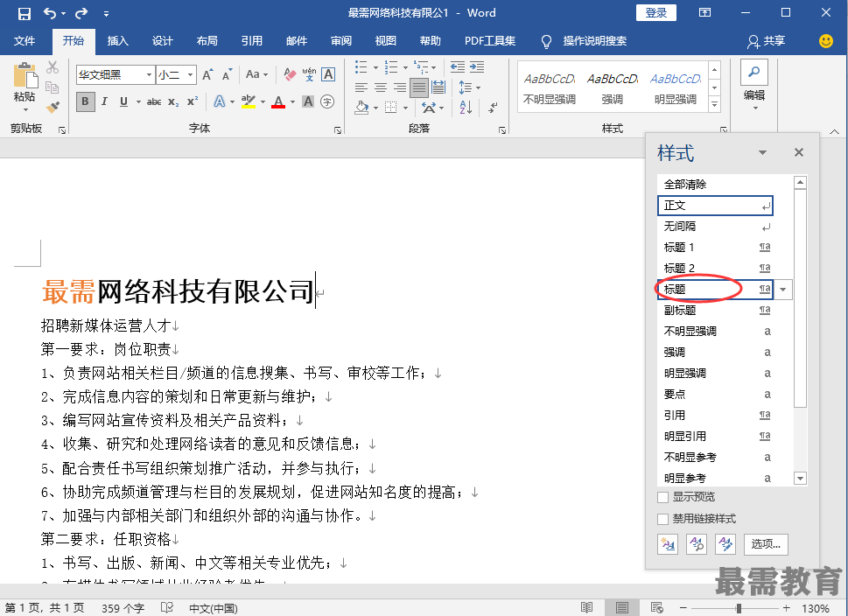Switch to the PDF工具集 tab
848x616 pixels.
pos(490,41)
